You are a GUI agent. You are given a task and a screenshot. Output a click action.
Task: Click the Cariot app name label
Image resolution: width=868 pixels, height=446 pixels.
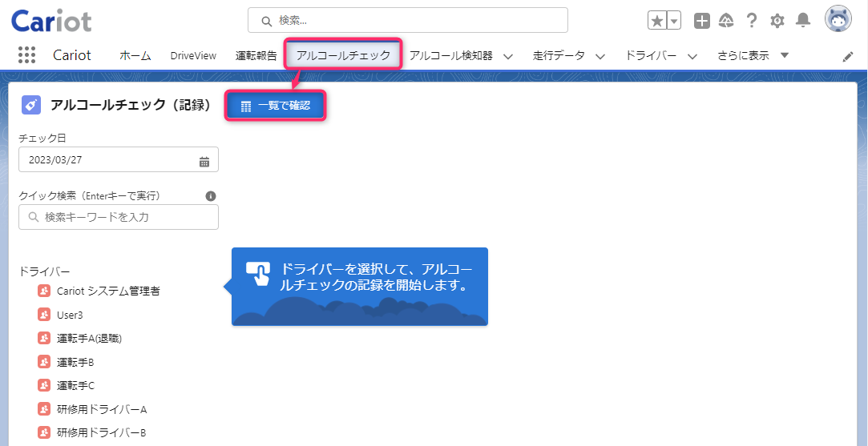point(72,55)
